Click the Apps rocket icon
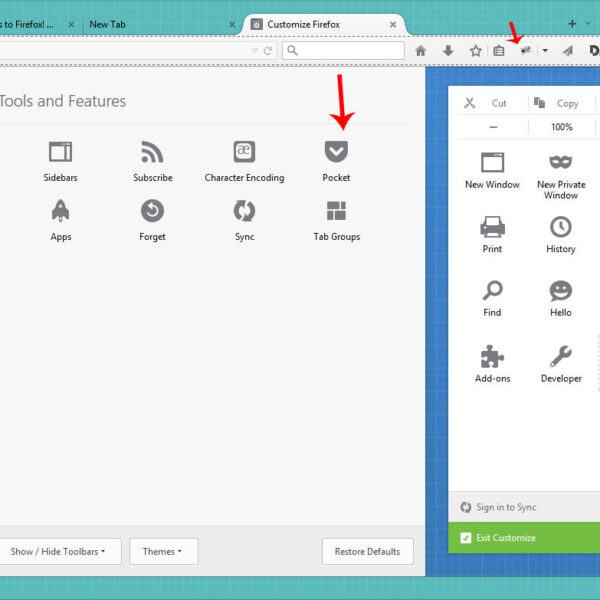The width and height of the screenshot is (600, 600). pyautogui.click(x=60, y=211)
